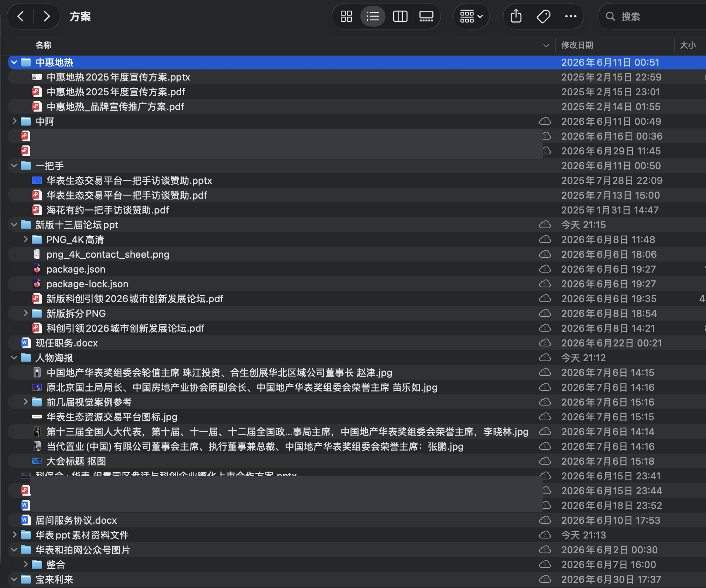The height and width of the screenshot is (588, 706).
Task: Click the image icon of png_4k_contact_sheet.png
Action: tap(37, 254)
